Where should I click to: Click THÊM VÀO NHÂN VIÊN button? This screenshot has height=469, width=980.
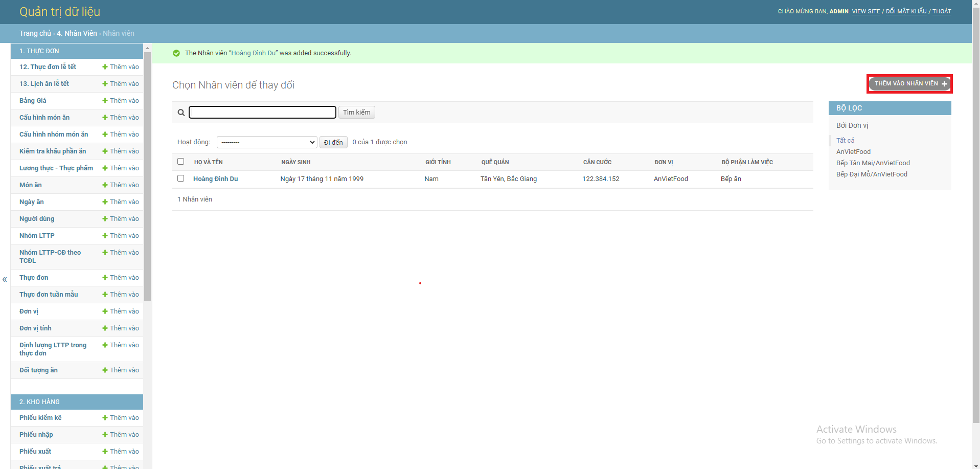coord(909,83)
